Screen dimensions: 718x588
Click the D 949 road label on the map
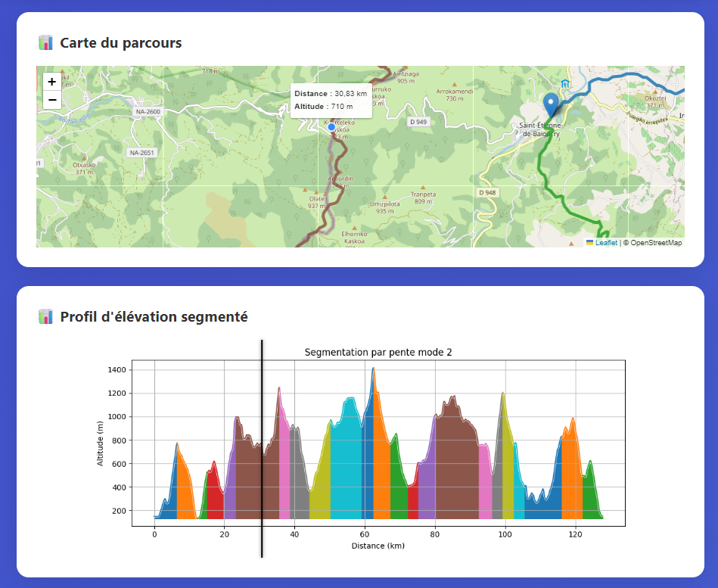pos(418,122)
